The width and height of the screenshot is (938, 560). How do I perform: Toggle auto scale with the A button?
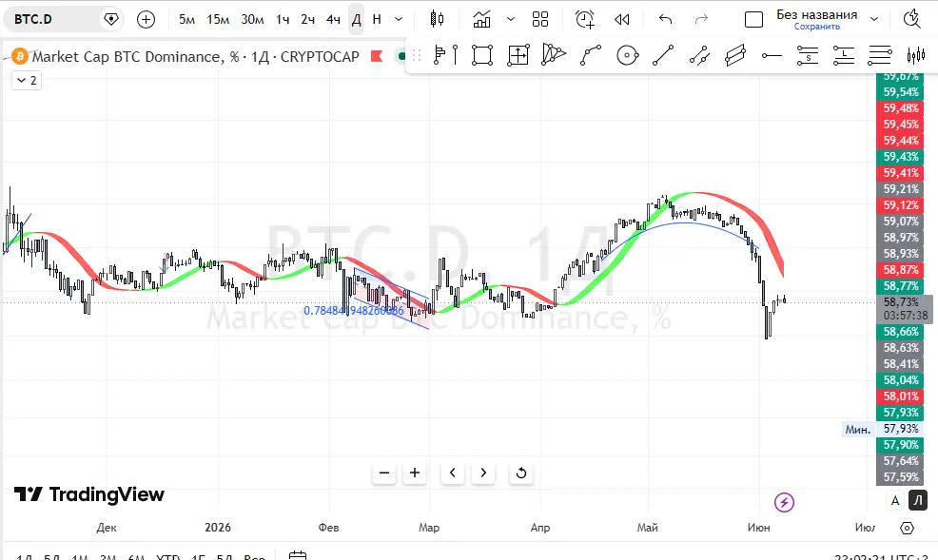pyautogui.click(x=895, y=501)
